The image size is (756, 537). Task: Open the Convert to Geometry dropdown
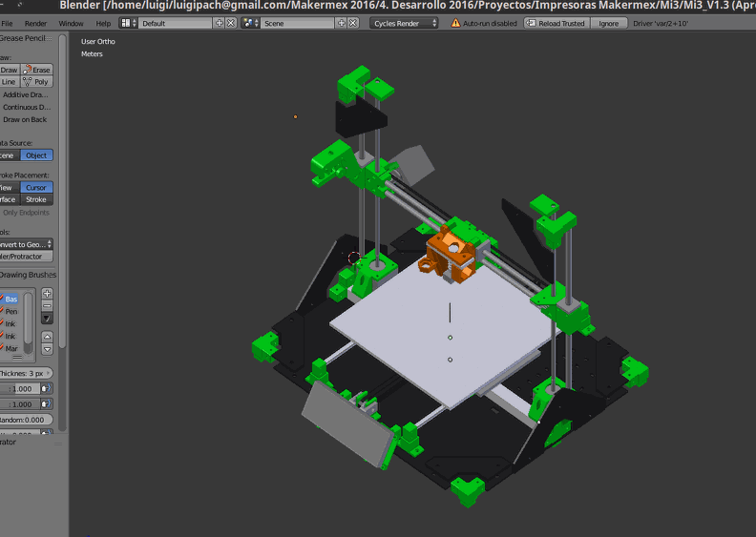click(x=26, y=244)
